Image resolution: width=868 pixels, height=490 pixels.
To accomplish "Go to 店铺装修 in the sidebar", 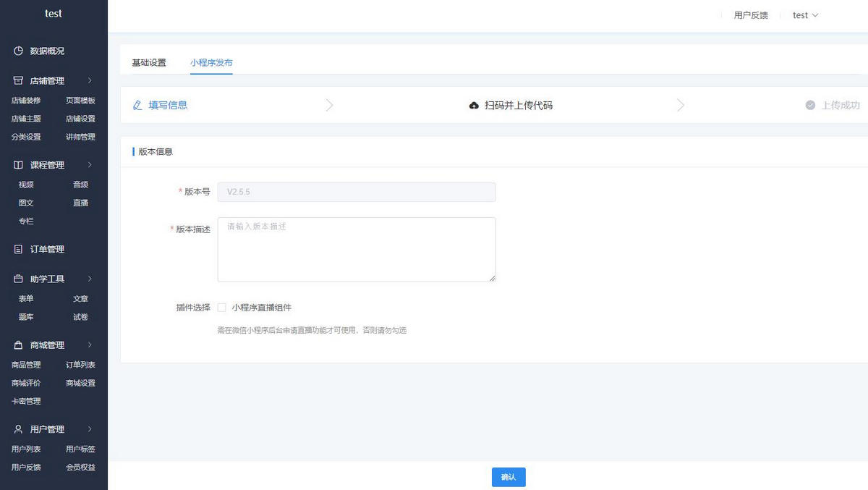I will pos(26,101).
